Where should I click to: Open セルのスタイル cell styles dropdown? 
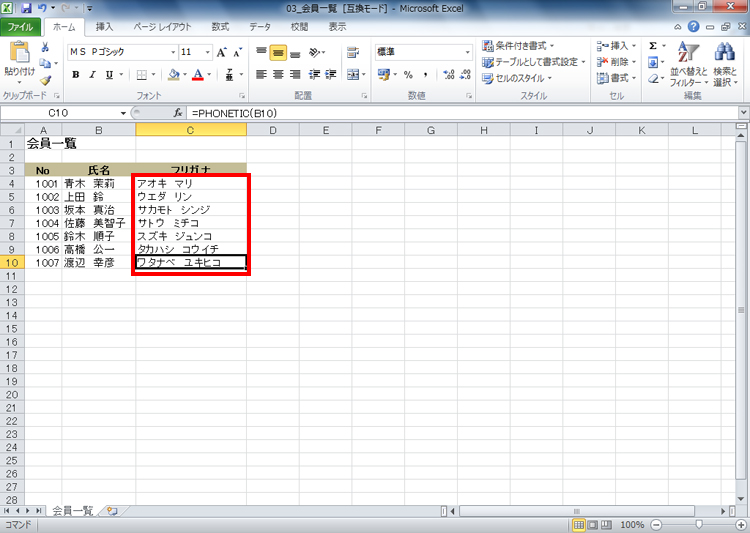pos(517,78)
